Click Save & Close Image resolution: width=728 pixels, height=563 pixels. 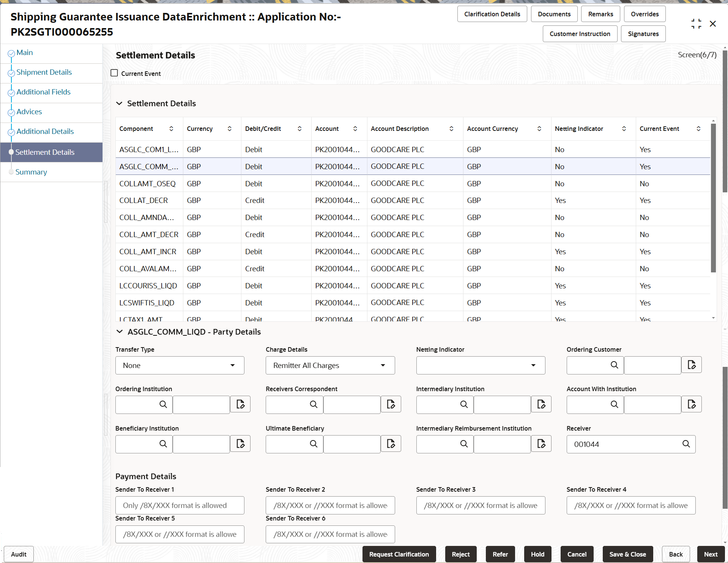pos(627,554)
